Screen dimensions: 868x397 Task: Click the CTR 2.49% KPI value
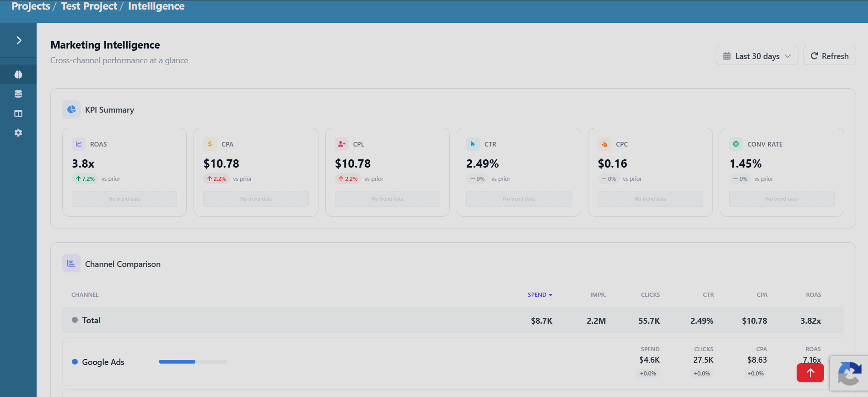pyautogui.click(x=482, y=163)
